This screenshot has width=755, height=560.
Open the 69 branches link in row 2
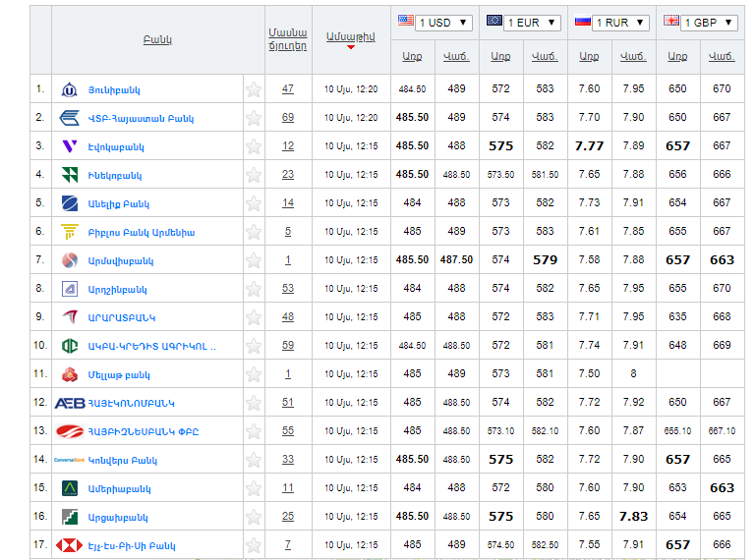(x=288, y=117)
